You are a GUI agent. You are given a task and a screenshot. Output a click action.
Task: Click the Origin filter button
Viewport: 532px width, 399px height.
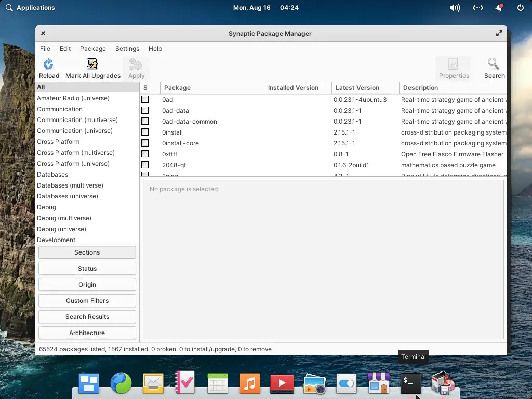(x=87, y=285)
